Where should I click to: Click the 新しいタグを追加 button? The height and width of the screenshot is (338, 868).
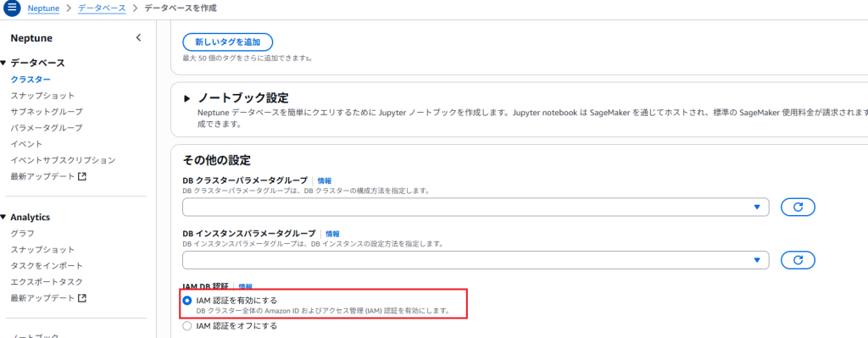pyautogui.click(x=227, y=42)
